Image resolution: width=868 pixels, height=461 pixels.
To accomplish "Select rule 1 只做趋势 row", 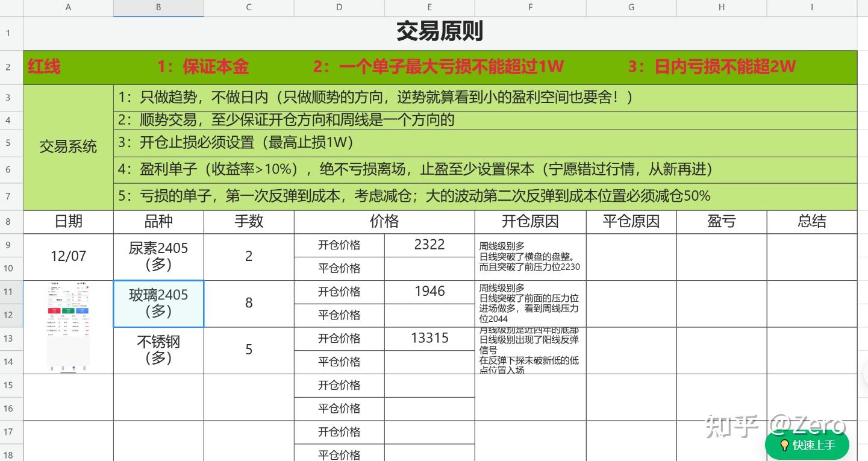I will click(485, 98).
